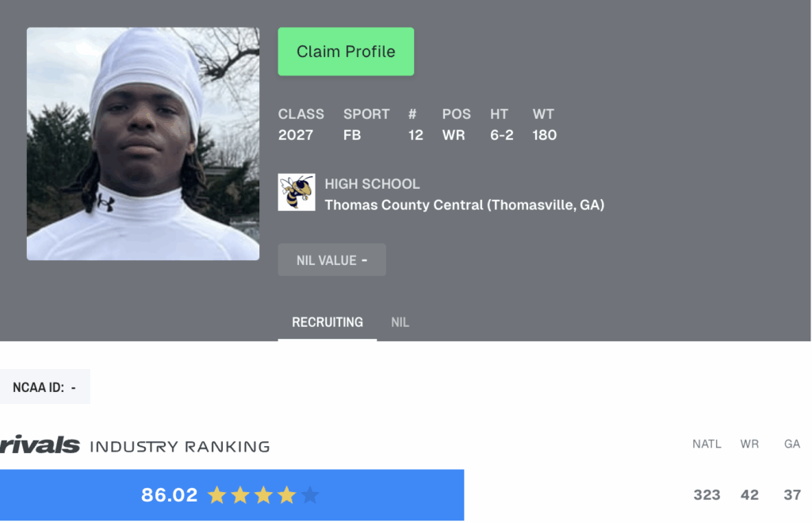Screen dimensions: 812x523
Task: Click the blue 86.02 rating bar
Action: [232, 495]
